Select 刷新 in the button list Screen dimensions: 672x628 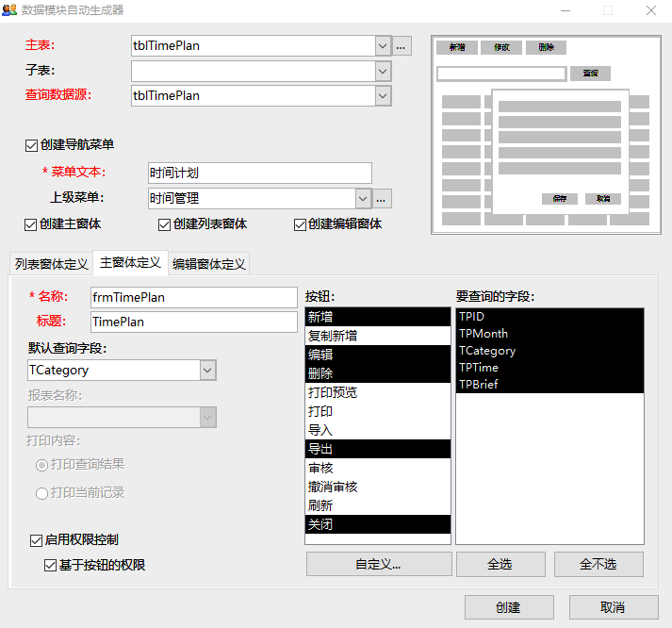[378, 505]
